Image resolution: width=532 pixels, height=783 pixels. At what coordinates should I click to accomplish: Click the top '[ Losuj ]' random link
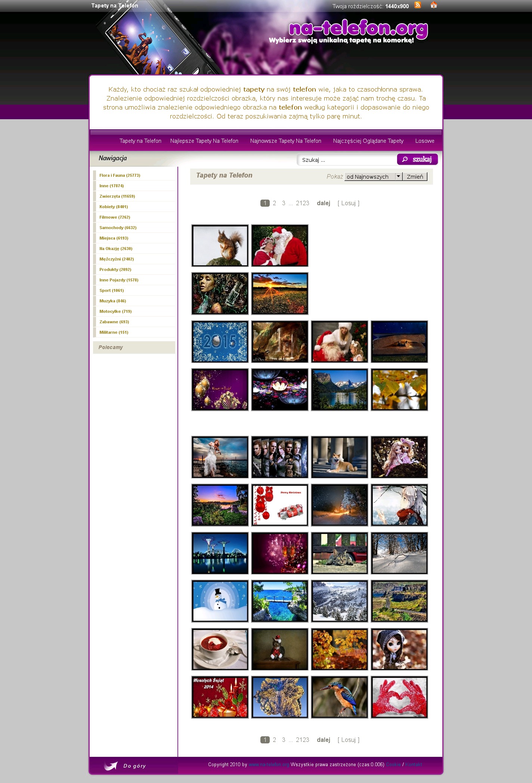click(x=348, y=203)
